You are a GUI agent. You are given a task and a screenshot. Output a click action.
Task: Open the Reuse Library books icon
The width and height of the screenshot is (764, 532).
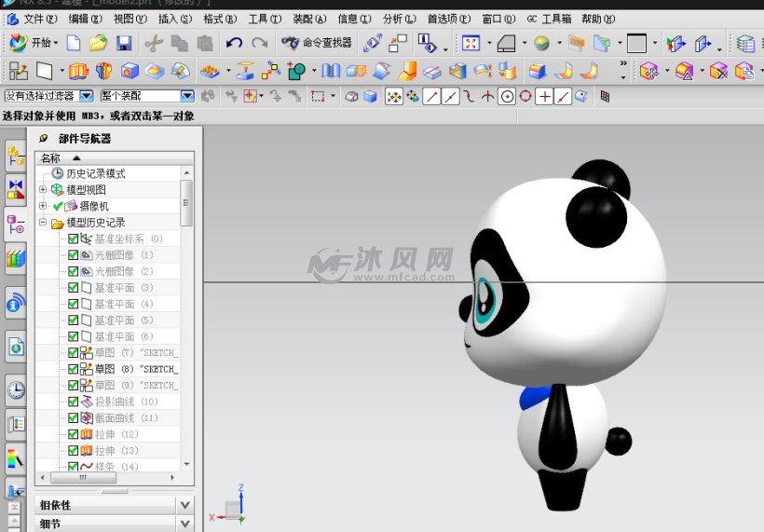(x=16, y=258)
